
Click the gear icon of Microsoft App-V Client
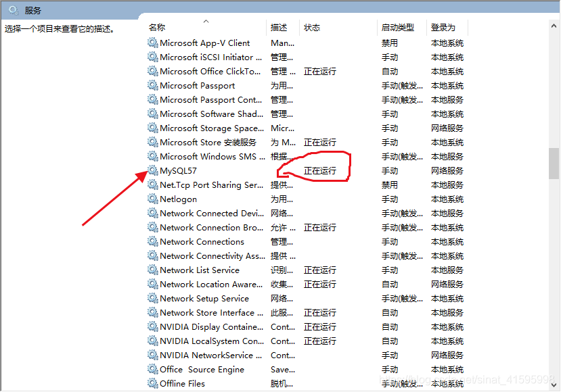click(x=153, y=43)
